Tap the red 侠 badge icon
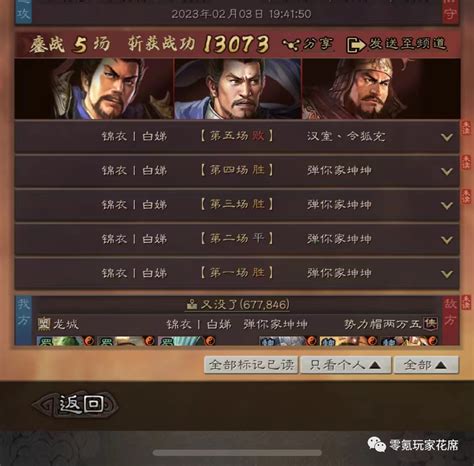This screenshot has width=474, height=466. click(430, 323)
